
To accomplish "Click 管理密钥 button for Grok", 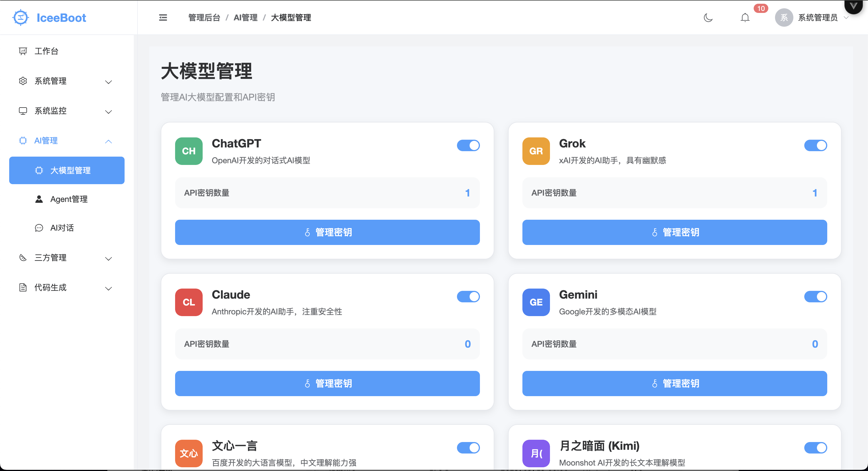I will tap(675, 232).
